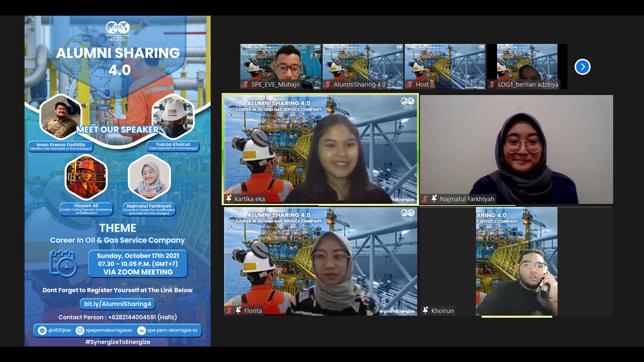Click Florita's muted microphone icon
Image resolution: width=644 pixels, height=362 pixels.
tap(229, 311)
